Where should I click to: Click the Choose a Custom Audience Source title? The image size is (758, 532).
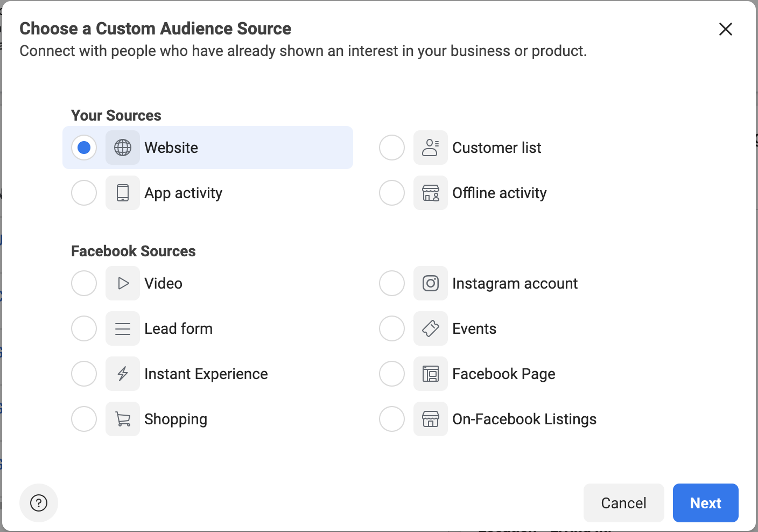click(x=156, y=29)
